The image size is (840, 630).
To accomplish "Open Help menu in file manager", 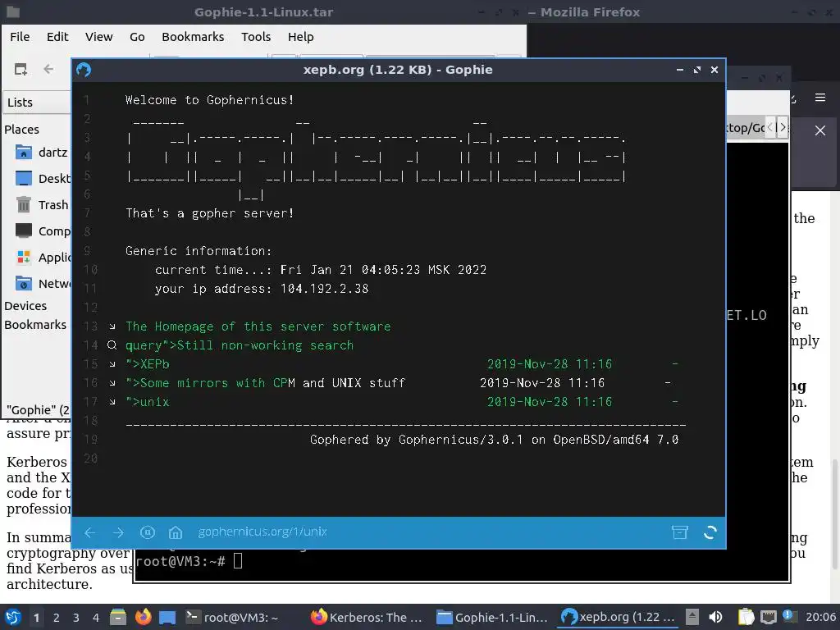I will pos(300,37).
